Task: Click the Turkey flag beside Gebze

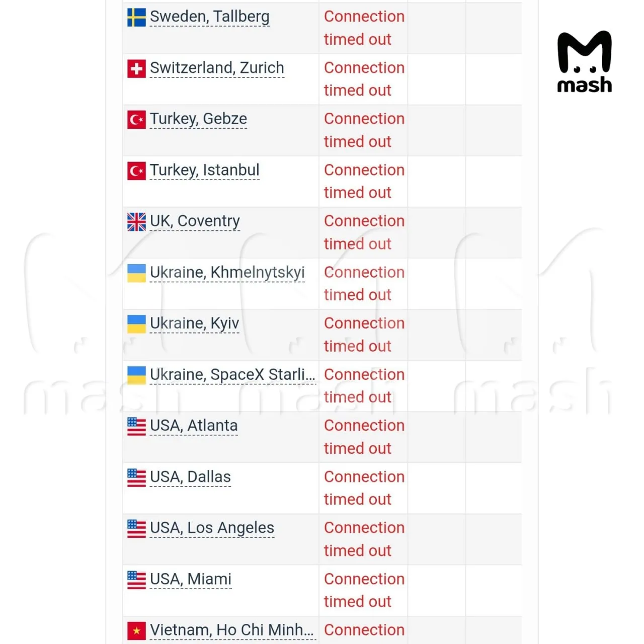Action: [x=136, y=119]
